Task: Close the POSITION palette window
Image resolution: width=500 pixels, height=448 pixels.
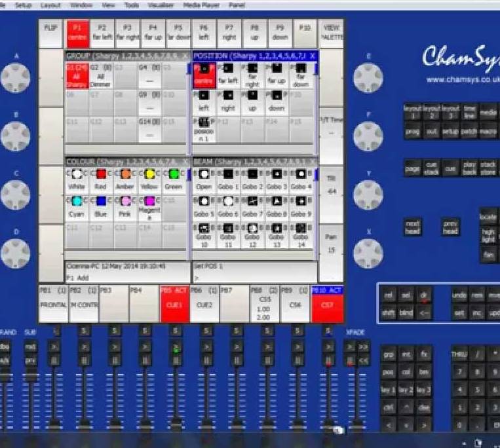Action: click(313, 56)
